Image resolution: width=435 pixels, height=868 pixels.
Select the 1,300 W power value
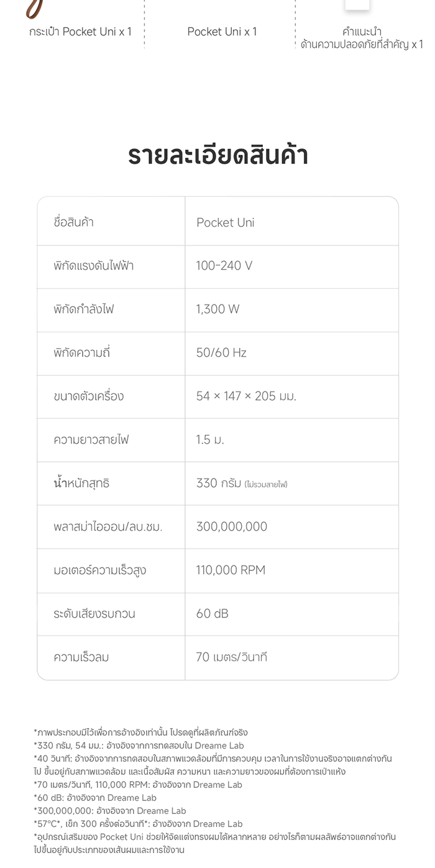point(217,309)
